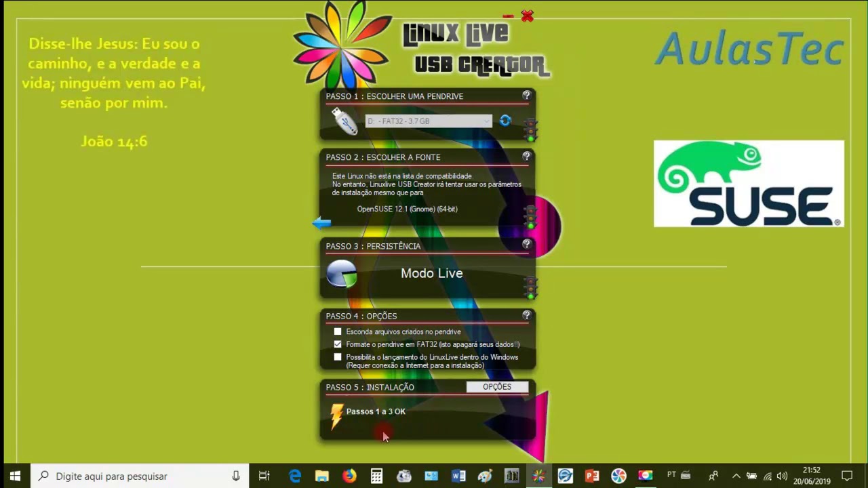Click the LinuxLive USB Creator taskbar icon
Image resolution: width=868 pixels, height=488 pixels.
pyautogui.click(x=538, y=476)
